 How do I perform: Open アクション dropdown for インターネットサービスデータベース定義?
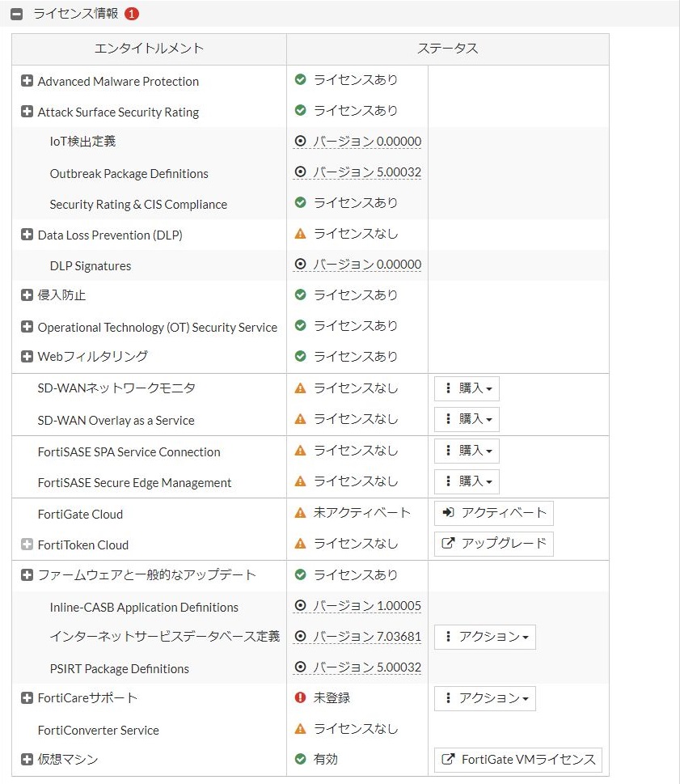[484, 637]
